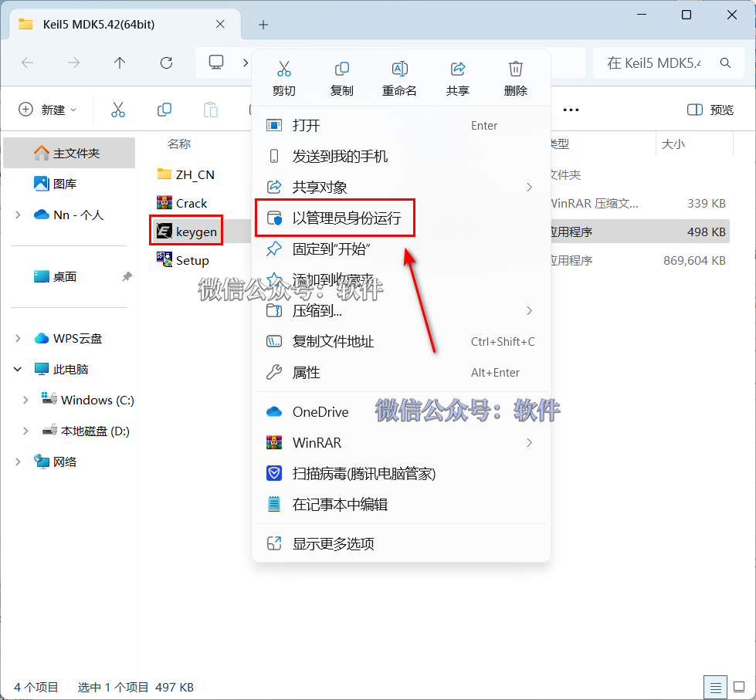Expand the Windows (C:) tree node

point(25,400)
